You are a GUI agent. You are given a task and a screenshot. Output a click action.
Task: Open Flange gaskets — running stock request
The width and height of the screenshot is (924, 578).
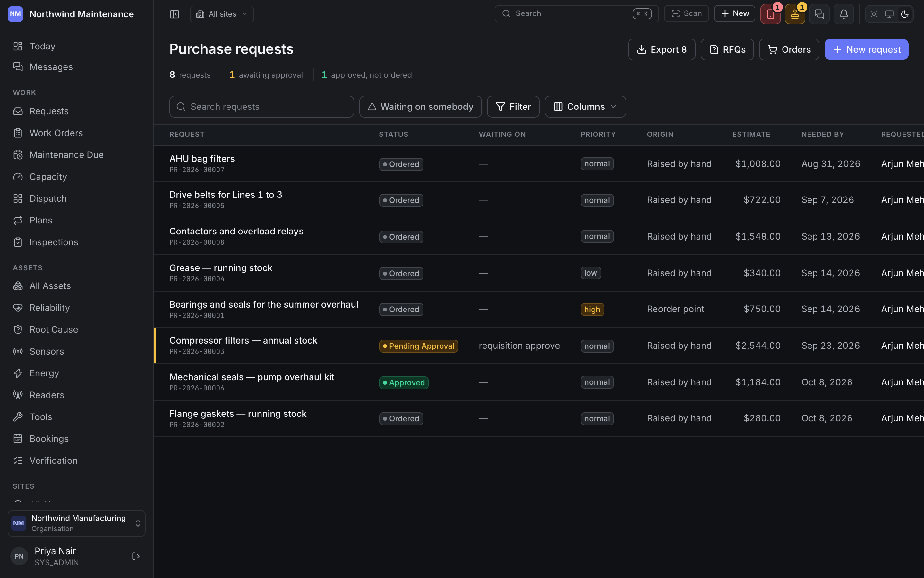point(238,414)
